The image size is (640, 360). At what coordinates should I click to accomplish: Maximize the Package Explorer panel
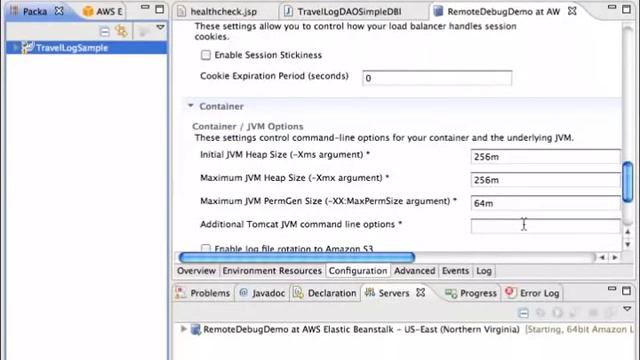click(160, 9)
